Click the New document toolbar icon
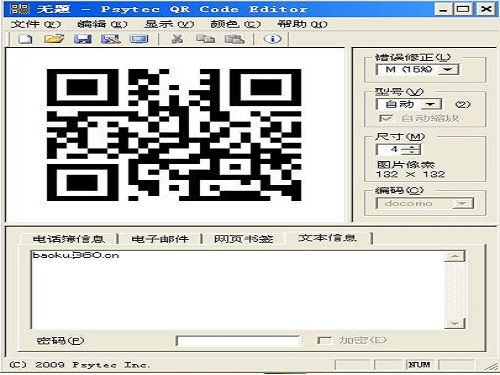The height and width of the screenshot is (375, 500). (x=26, y=39)
